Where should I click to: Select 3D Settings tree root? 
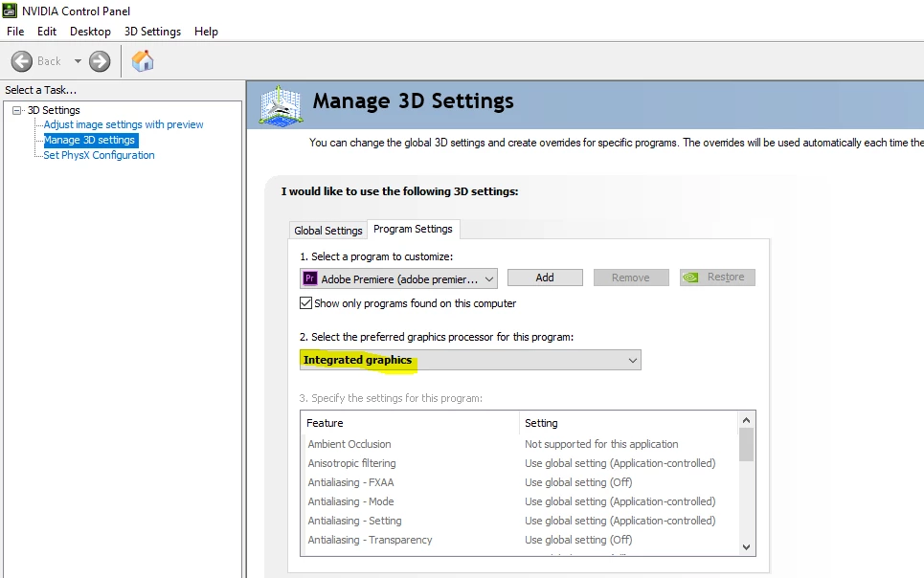pyautogui.click(x=54, y=110)
